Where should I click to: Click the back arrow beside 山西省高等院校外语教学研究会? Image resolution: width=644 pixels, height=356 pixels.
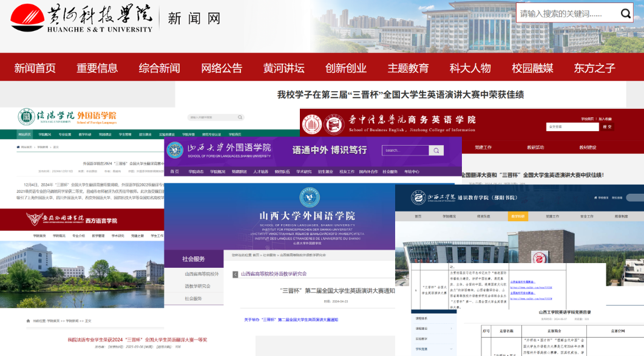click(236, 274)
